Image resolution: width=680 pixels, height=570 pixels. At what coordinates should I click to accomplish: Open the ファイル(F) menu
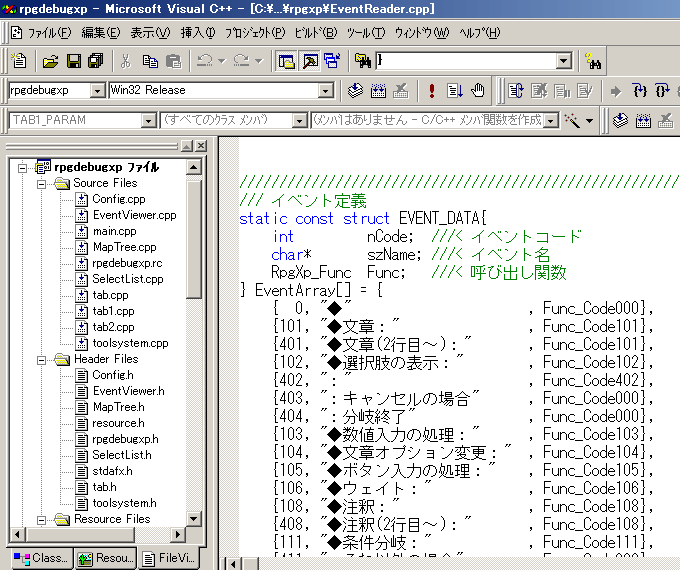coord(49,33)
